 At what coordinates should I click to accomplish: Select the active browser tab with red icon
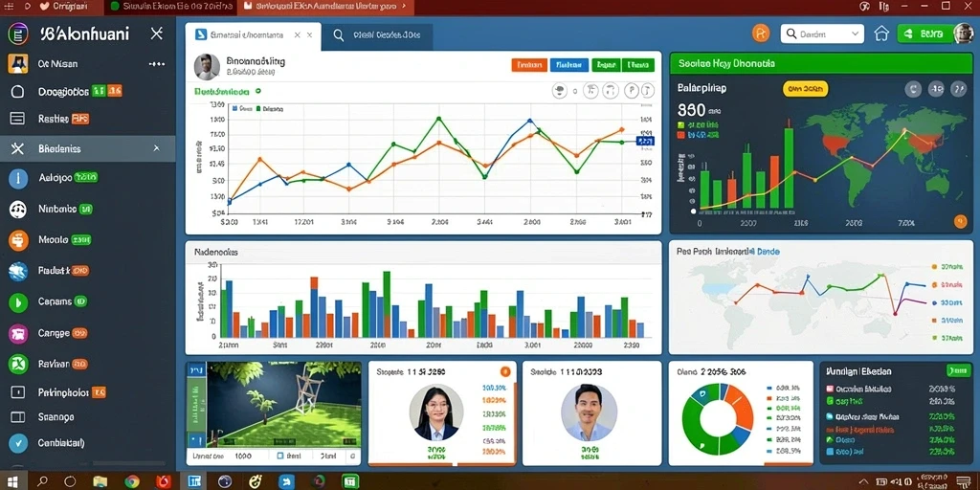pyautogui.click(x=325, y=7)
